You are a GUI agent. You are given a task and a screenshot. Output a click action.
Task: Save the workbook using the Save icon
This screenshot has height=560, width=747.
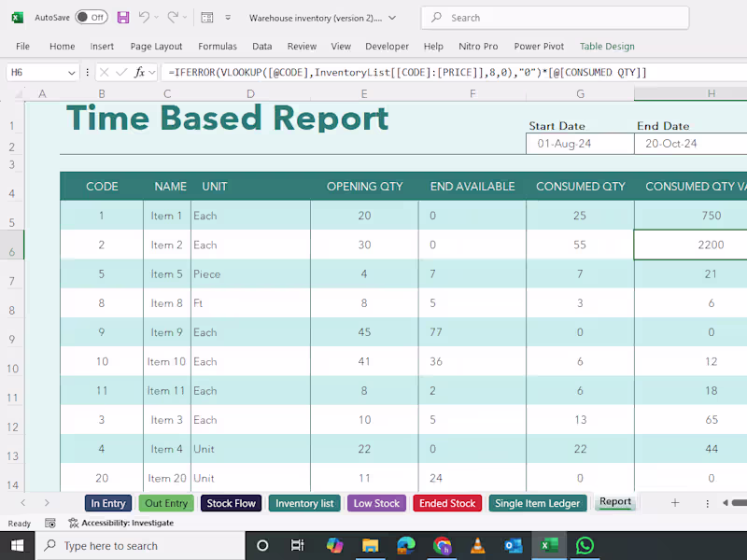124,17
